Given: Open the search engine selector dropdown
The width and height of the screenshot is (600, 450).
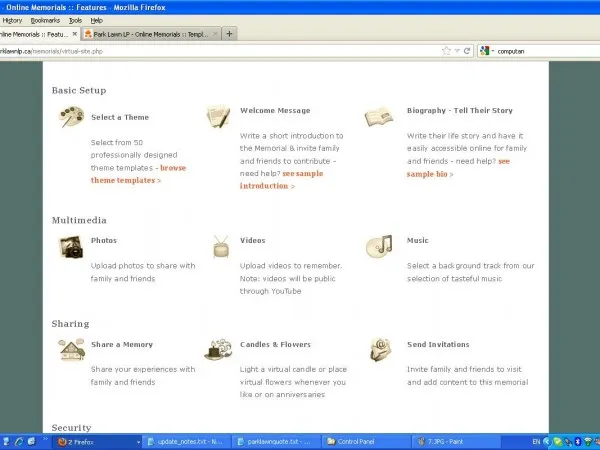Looking at the screenshot, I should point(487,50).
